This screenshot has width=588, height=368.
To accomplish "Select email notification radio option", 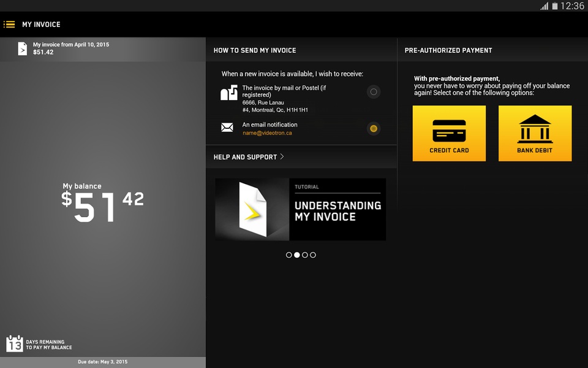I will (x=374, y=128).
